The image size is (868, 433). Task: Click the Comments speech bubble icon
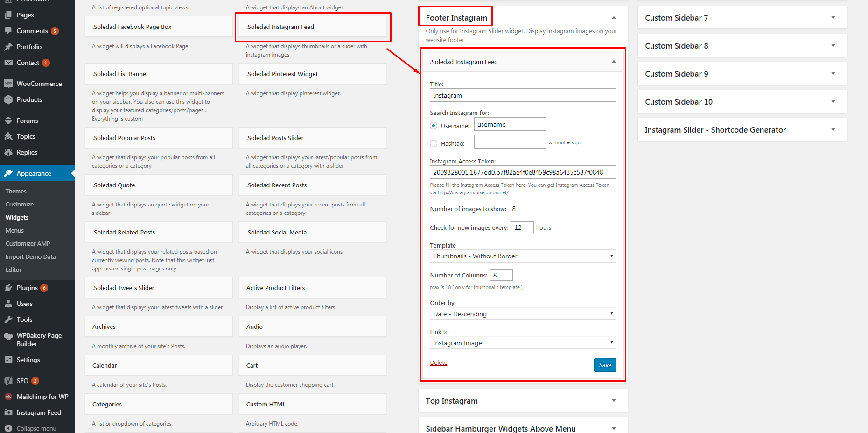coord(8,31)
